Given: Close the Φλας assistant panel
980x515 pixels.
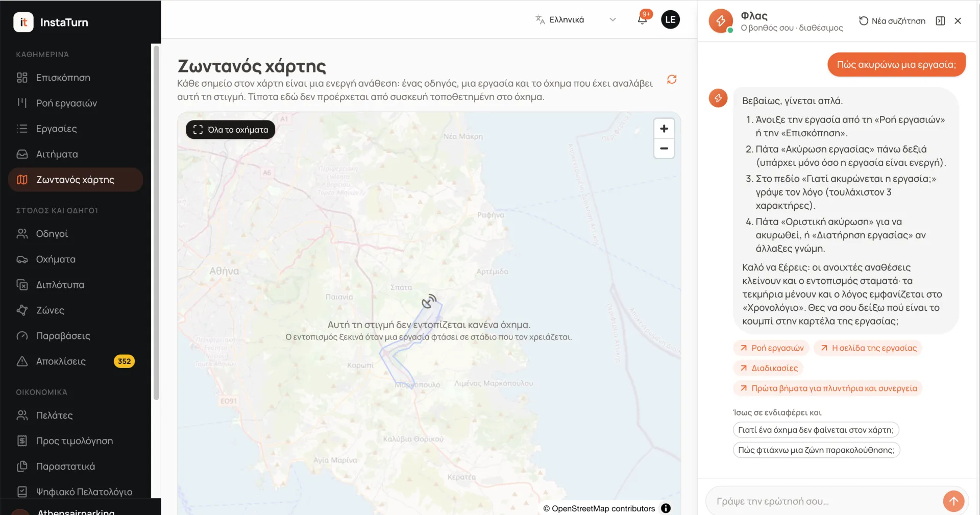Looking at the screenshot, I should (x=958, y=21).
